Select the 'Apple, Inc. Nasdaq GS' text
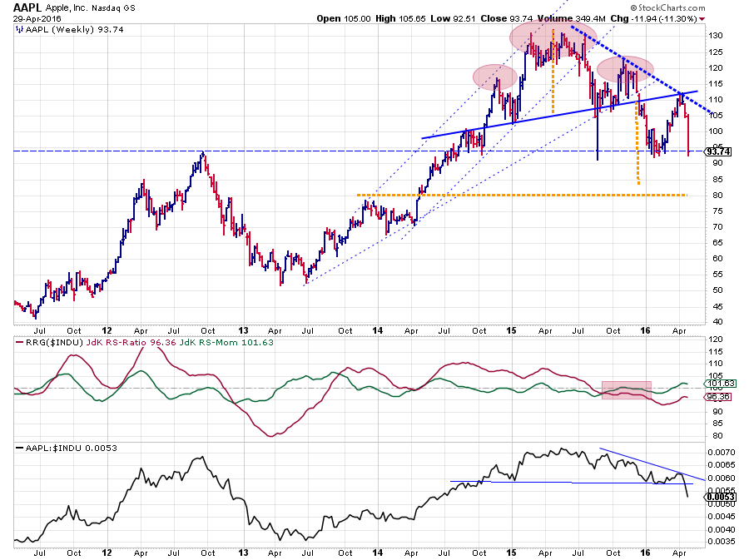749x560 pixels. pyautogui.click(x=90, y=8)
